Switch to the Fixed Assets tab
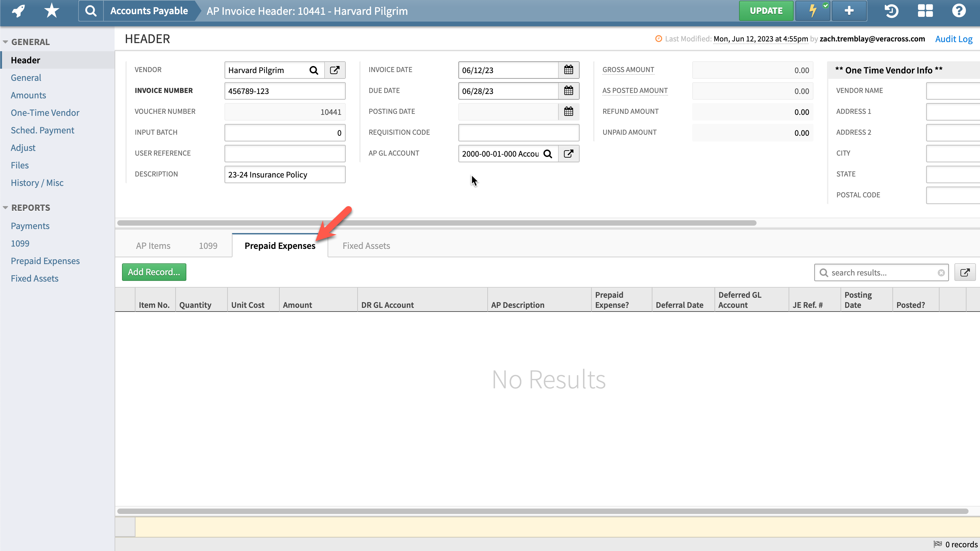The image size is (980, 551). pyautogui.click(x=366, y=246)
